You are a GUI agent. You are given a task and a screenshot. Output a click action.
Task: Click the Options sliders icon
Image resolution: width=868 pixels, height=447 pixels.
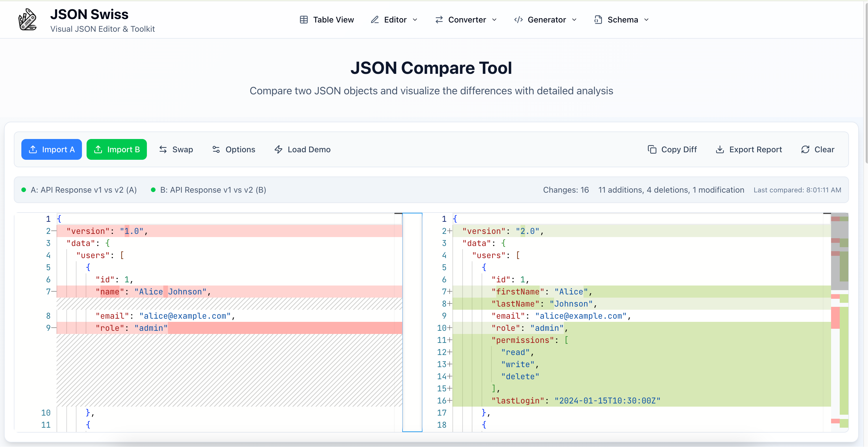[x=216, y=150]
